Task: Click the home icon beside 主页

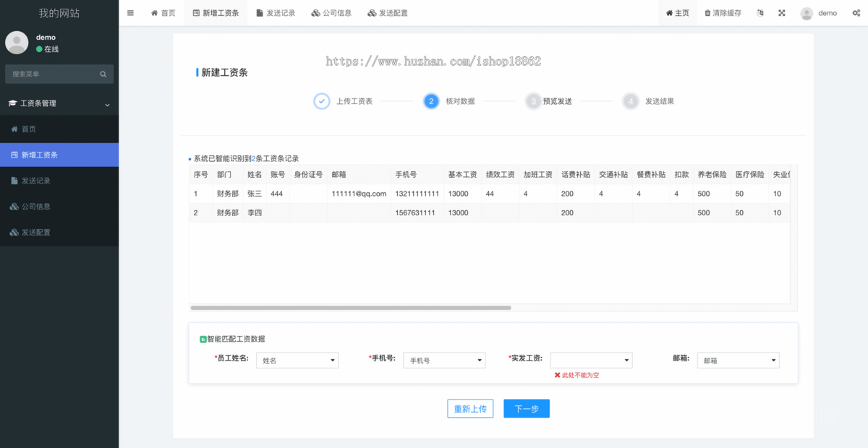Action: pyautogui.click(x=669, y=12)
